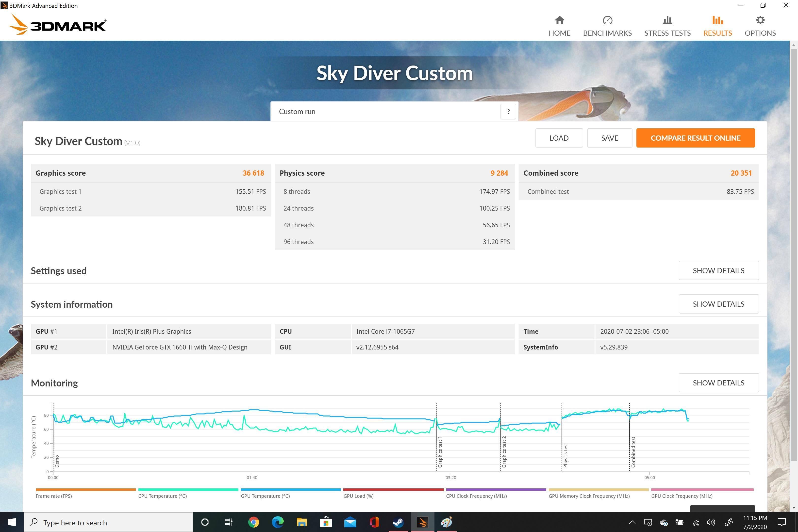This screenshot has width=798, height=532.
Task: Open Options gear icon
Action: [x=760, y=20]
